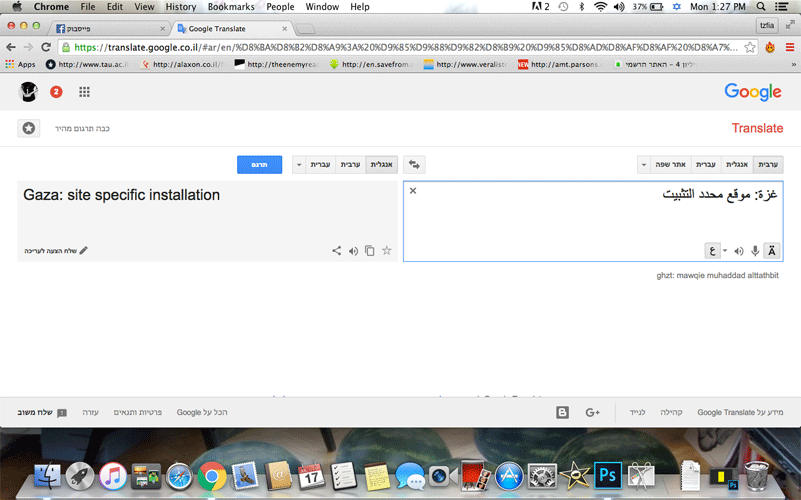
Task: Choose אתר שפה detect language option
Action: (671, 164)
